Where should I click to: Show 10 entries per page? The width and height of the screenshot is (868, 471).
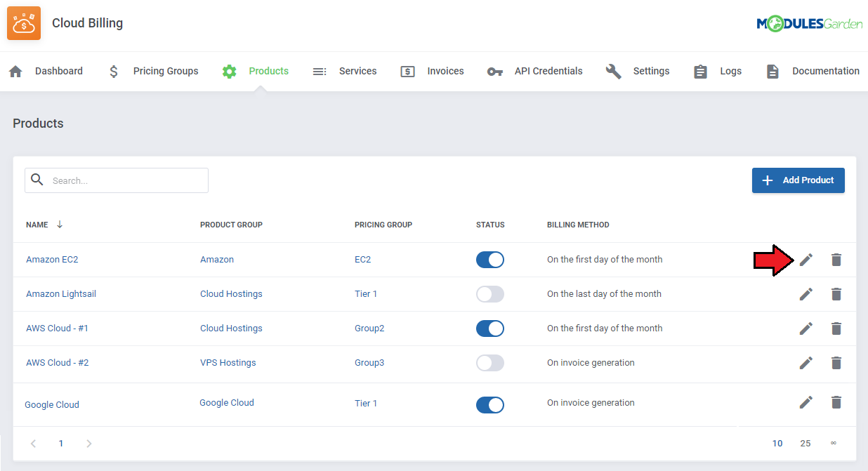pos(777,444)
